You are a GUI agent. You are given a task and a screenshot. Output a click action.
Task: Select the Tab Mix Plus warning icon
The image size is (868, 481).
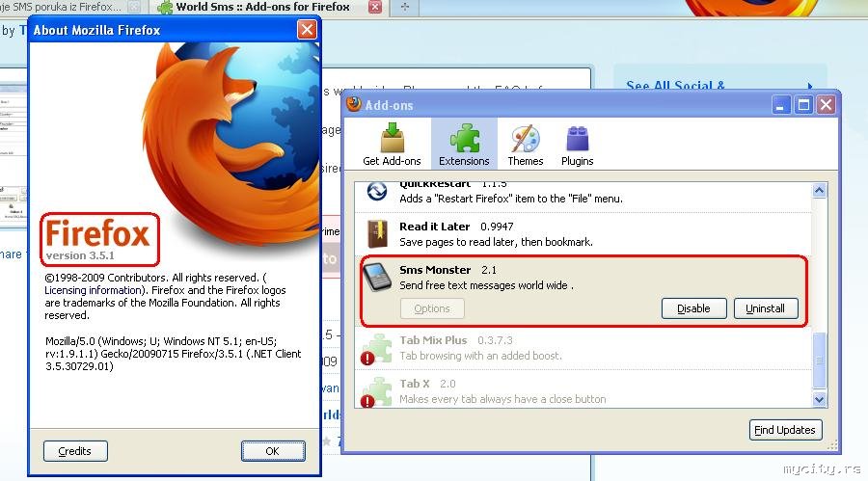[x=367, y=359]
